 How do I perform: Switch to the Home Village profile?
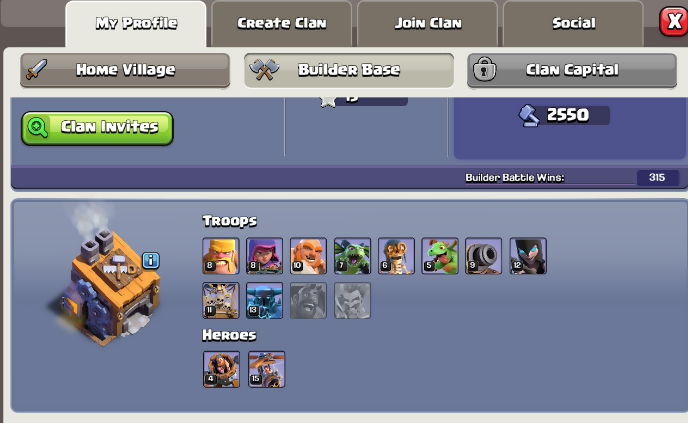point(125,70)
